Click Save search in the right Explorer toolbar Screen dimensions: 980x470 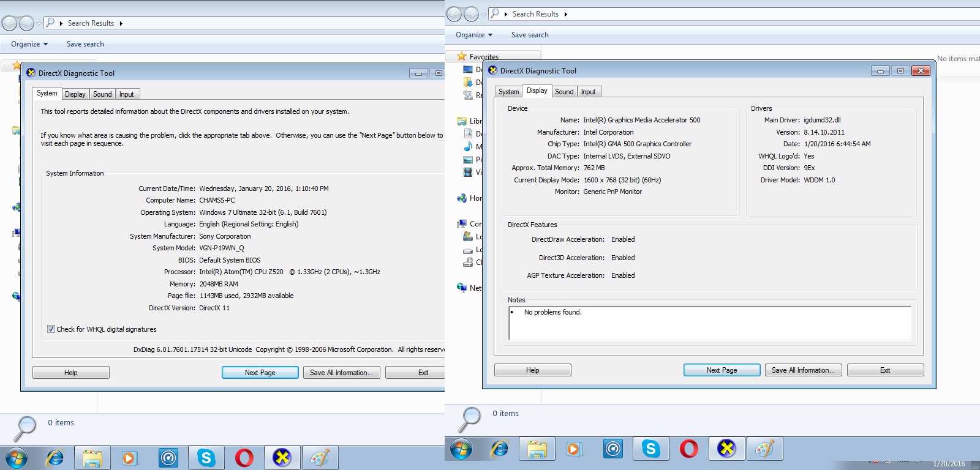tap(530, 35)
